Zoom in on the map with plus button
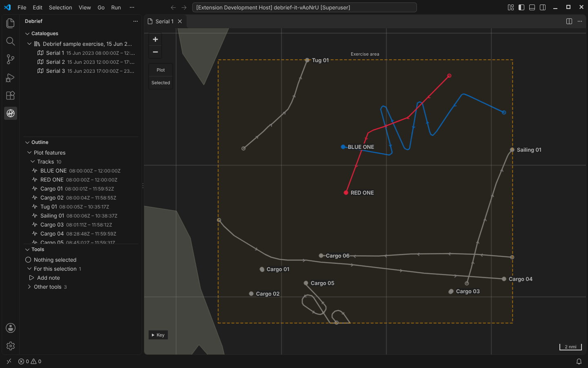Screen dimensions: 588x368 (155, 39)
